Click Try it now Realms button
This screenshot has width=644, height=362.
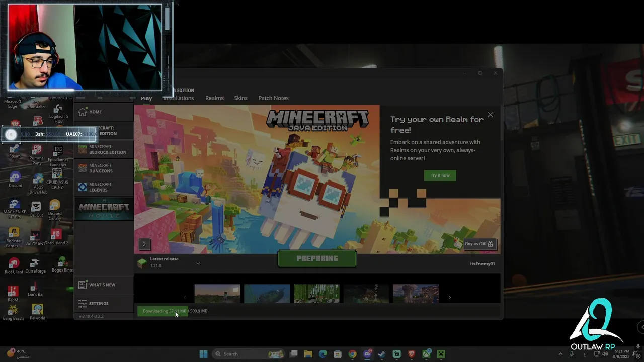[x=440, y=175]
